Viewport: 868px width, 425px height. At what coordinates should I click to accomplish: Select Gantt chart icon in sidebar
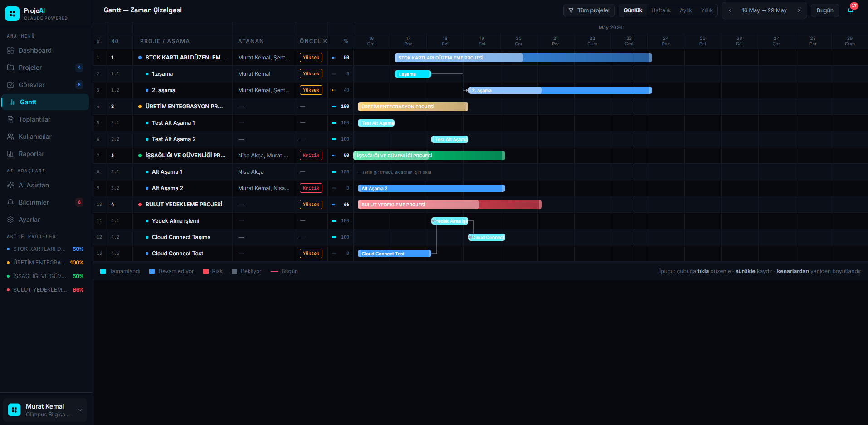[x=12, y=102]
